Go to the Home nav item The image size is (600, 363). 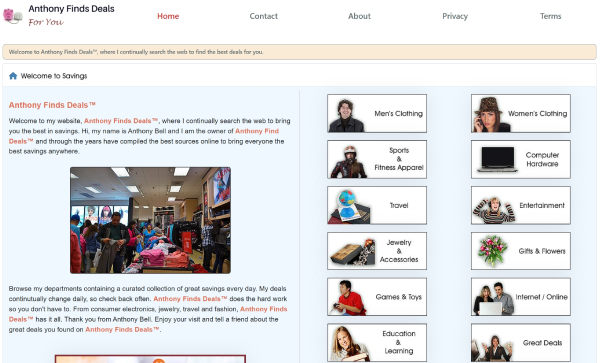pos(168,16)
